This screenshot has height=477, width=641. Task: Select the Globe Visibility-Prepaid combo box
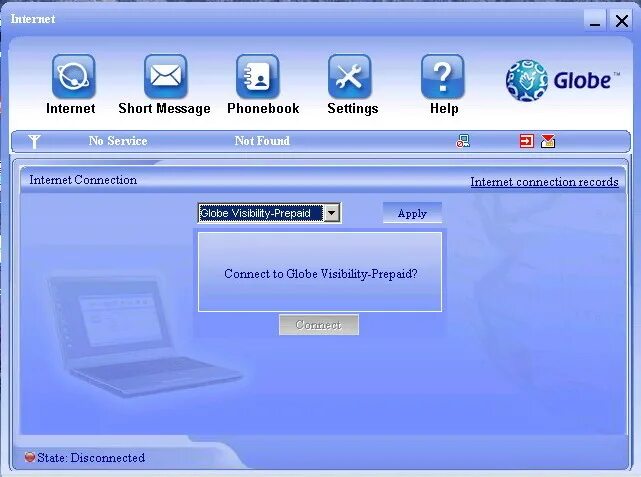(x=269, y=213)
